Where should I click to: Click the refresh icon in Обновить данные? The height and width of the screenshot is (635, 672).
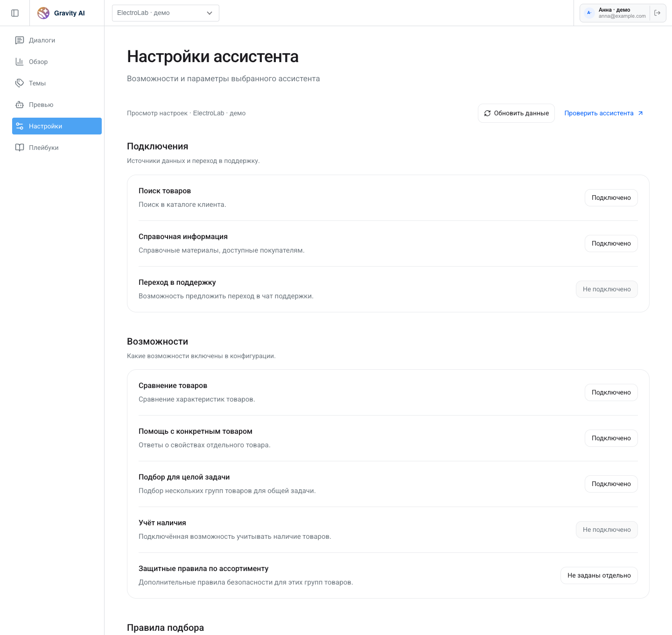(x=487, y=113)
